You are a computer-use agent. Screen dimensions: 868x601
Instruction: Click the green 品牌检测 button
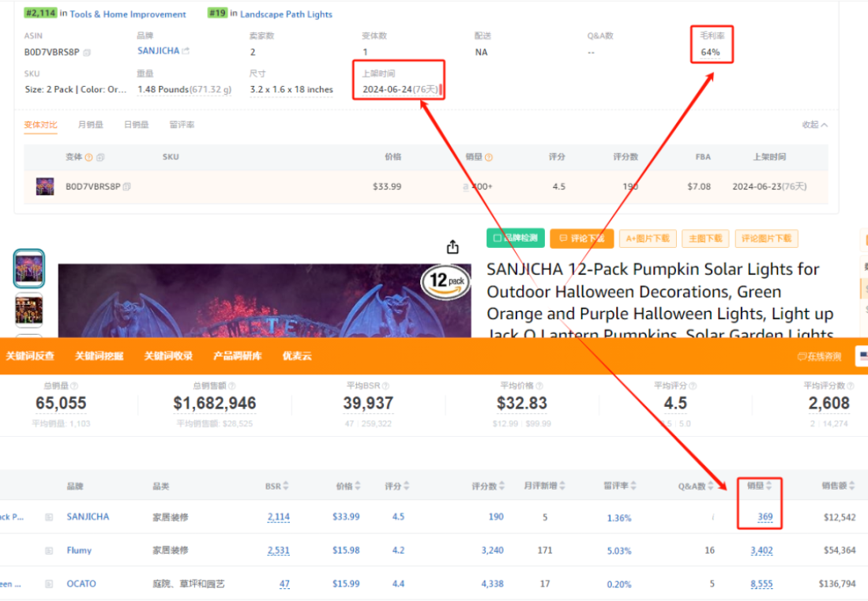click(x=516, y=238)
